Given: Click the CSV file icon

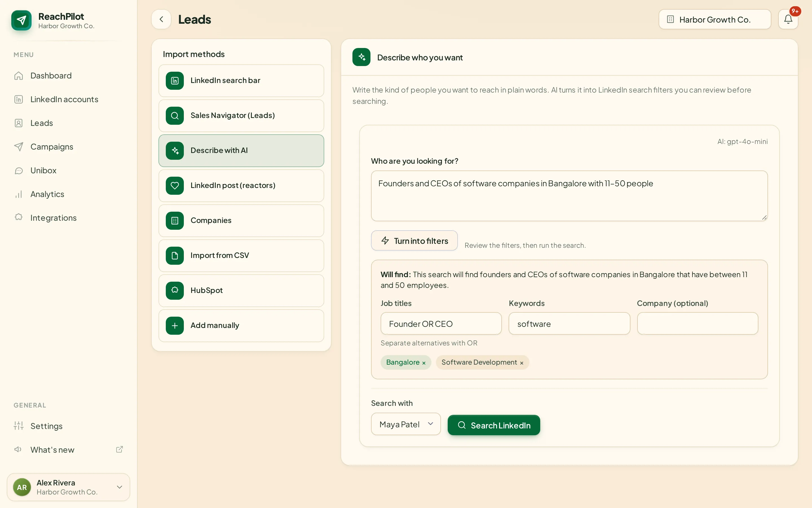Looking at the screenshot, I should [x=175, y=255].
